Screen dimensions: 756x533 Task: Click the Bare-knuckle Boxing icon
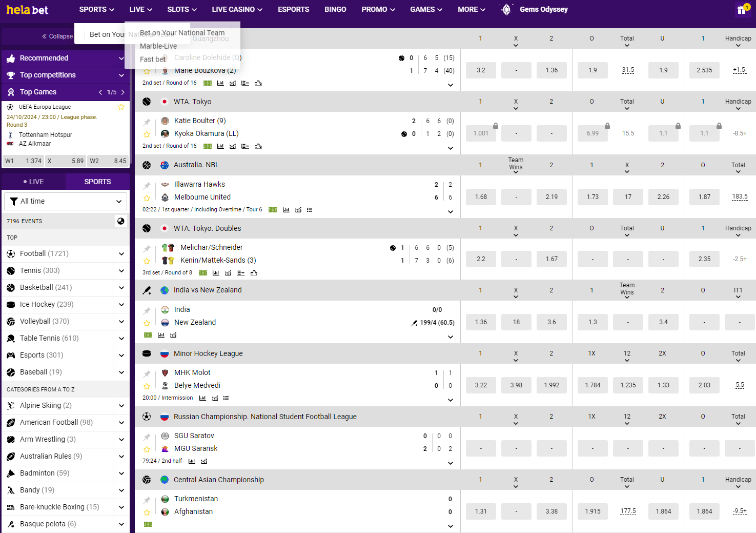coord(11,507)
